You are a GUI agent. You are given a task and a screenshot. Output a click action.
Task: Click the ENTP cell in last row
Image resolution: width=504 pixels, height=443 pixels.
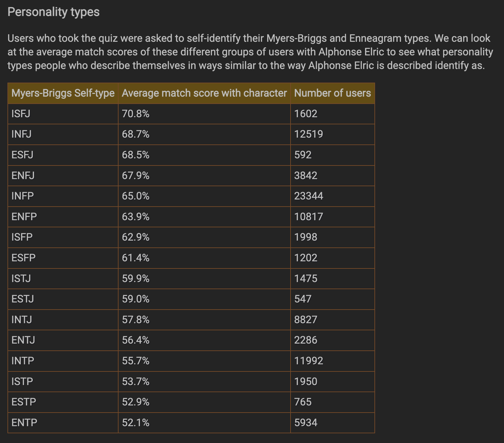[63, 423]
